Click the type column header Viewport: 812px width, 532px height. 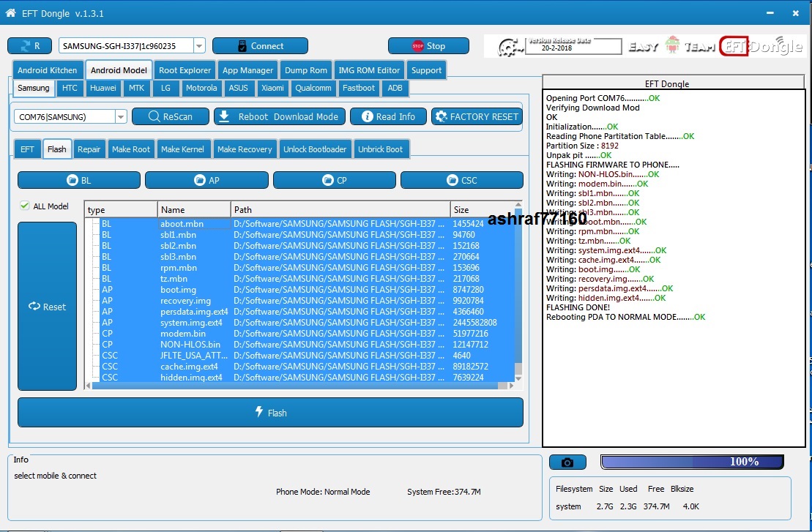click(122, 209)
